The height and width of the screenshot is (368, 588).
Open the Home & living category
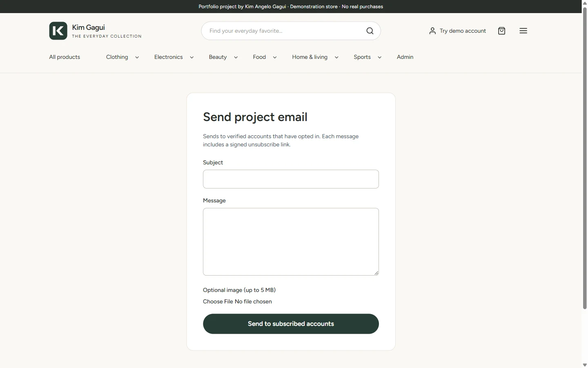(310, 57)
